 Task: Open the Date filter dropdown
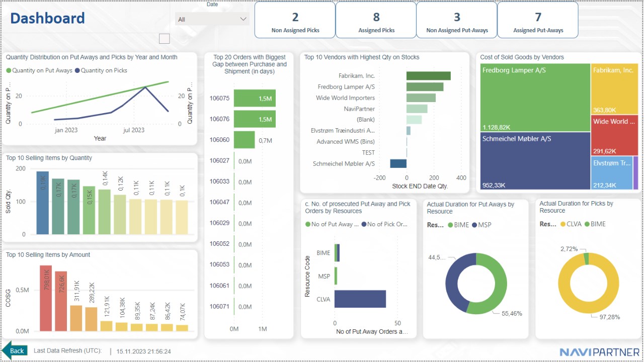[212, 19]
